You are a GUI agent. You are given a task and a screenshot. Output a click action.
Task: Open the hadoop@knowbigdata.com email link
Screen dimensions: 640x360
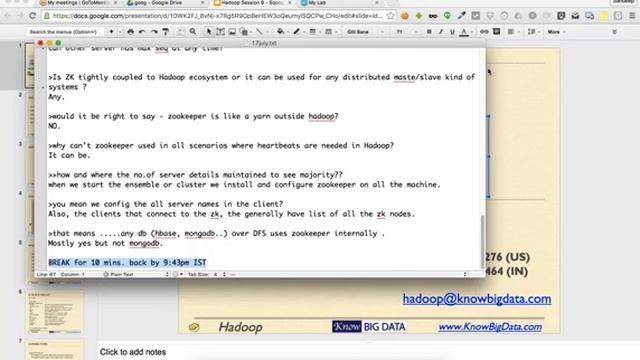pyautogui.click(x=477, y=299)
